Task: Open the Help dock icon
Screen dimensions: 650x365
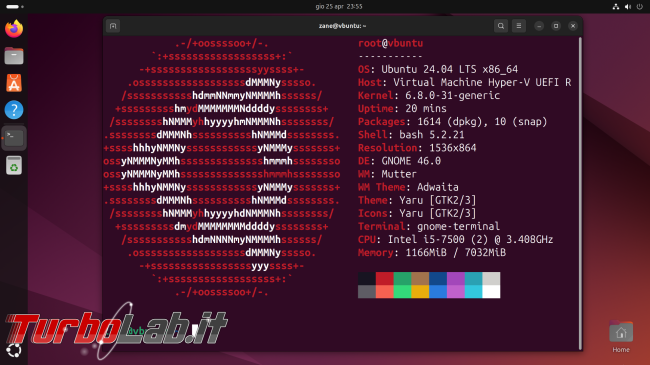Action: (x=14, y=110)
